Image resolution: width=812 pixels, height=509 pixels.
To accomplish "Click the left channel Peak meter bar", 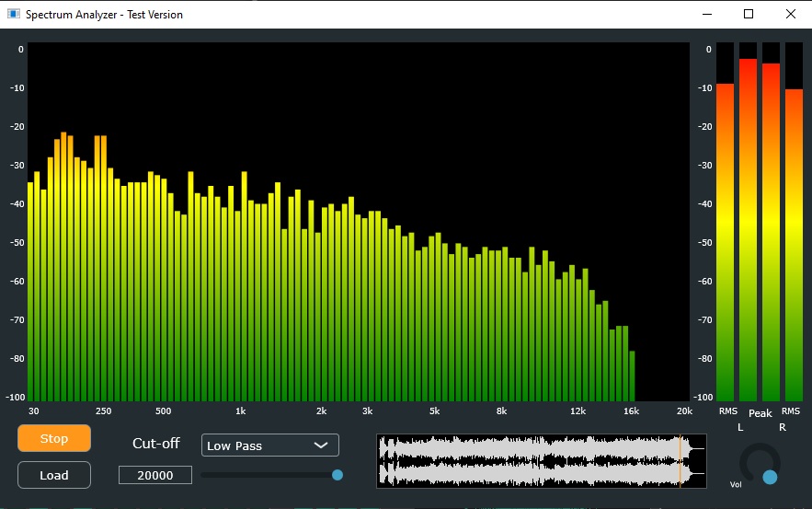I will coord(748,229).
